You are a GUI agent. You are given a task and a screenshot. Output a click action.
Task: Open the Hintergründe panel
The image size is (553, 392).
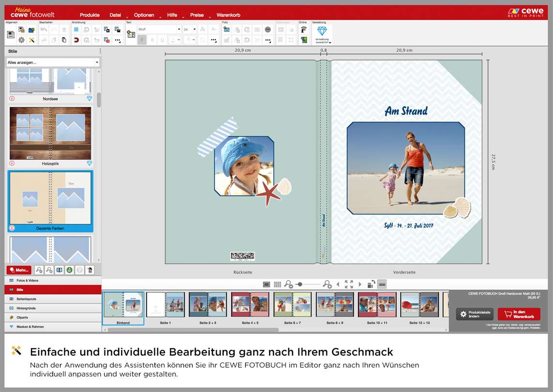coord(53,308)
